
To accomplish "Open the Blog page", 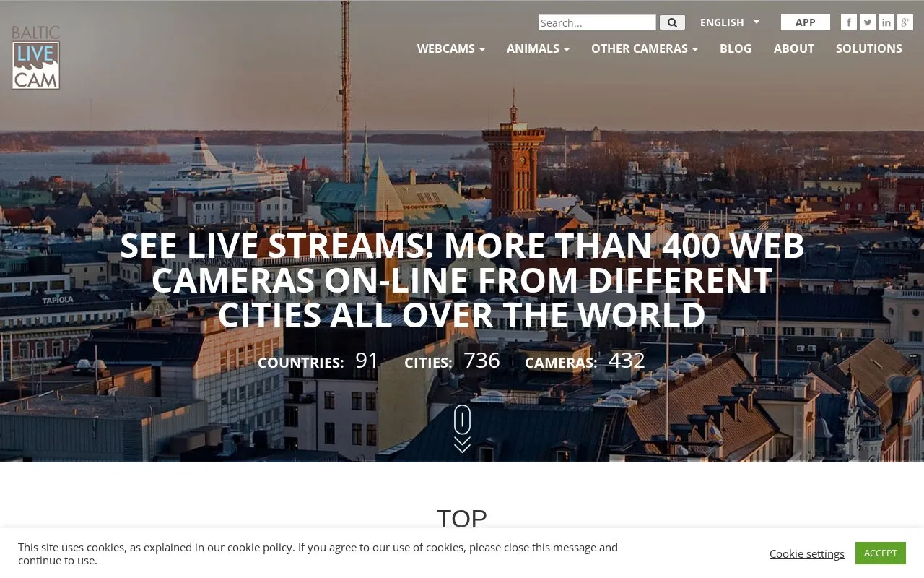I will point(736,48).
